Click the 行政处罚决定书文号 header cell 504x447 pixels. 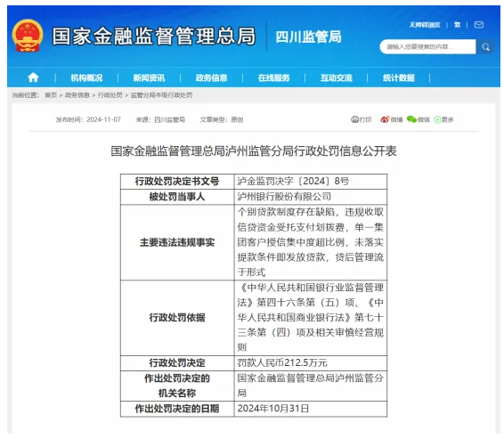click(177, 182)
